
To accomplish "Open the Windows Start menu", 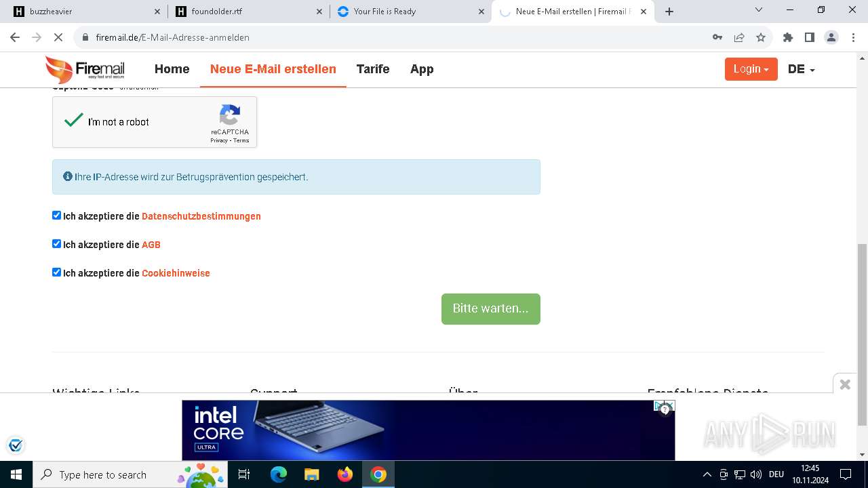I will (16, 474).
